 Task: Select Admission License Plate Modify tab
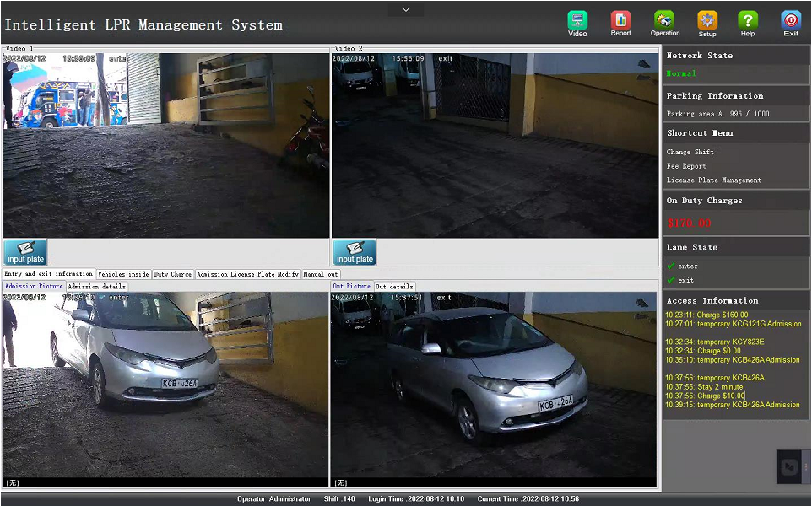pyautogui.click(x=247, y=274)
